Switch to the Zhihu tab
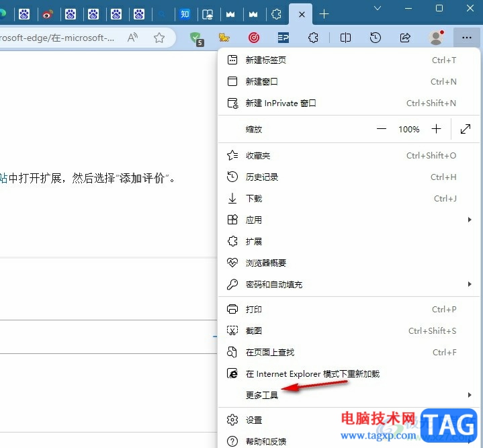Image resolution: width=483 pixels, height=448 pixels. (185, 14)
